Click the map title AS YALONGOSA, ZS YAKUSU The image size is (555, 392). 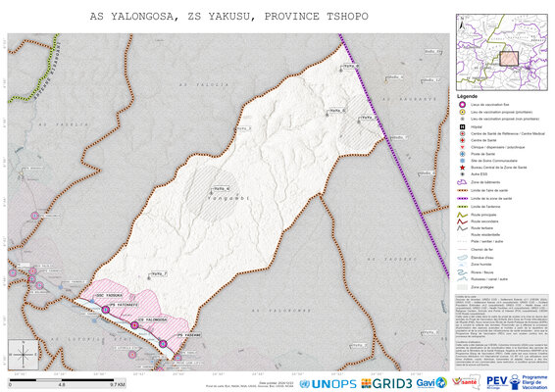pyautogui.click(x=229, y=17)
